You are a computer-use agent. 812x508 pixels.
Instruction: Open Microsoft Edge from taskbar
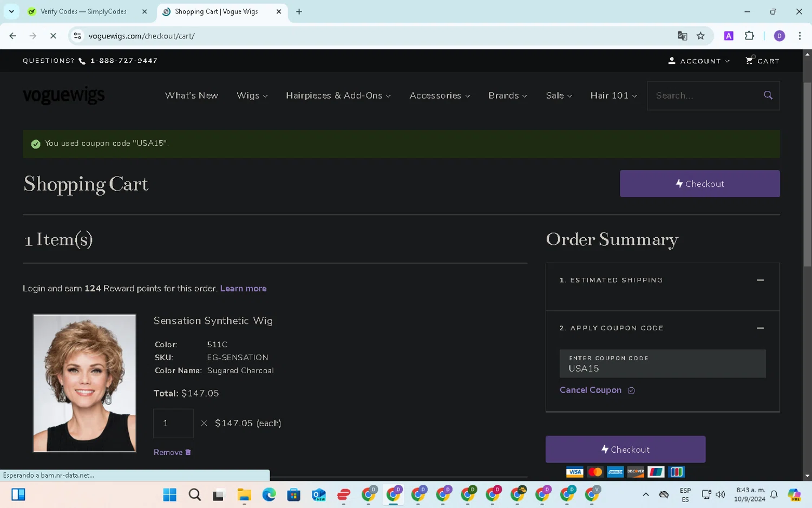tap(269, 494)
